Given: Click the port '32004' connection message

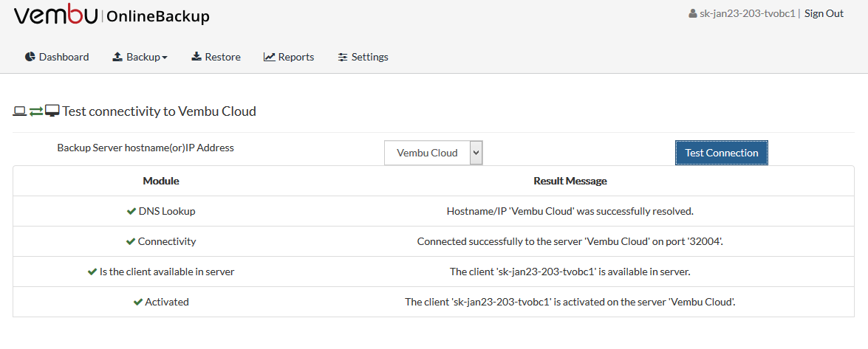Looking at the screenshot, I should tap(570, 241).
